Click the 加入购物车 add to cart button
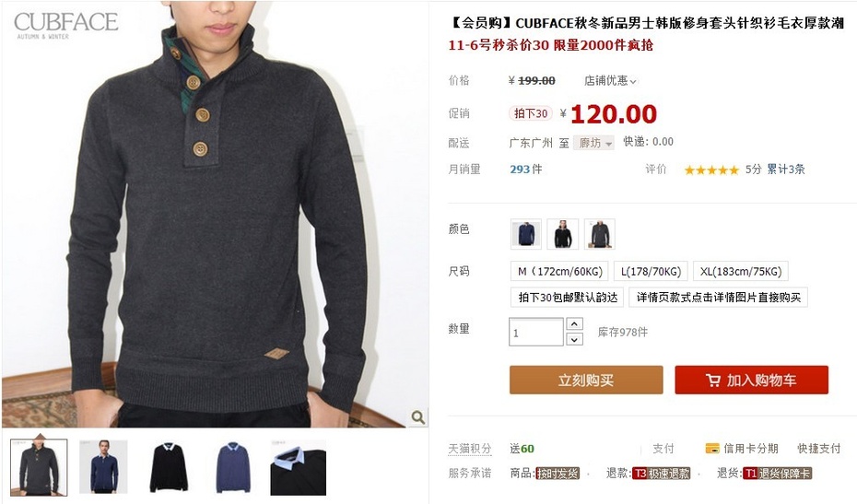This screenshot has width=857, height=504. point(752,380)
